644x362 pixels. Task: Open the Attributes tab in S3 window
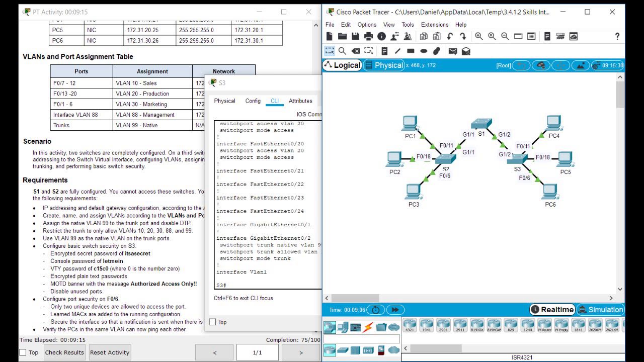(x=300, y=101)
